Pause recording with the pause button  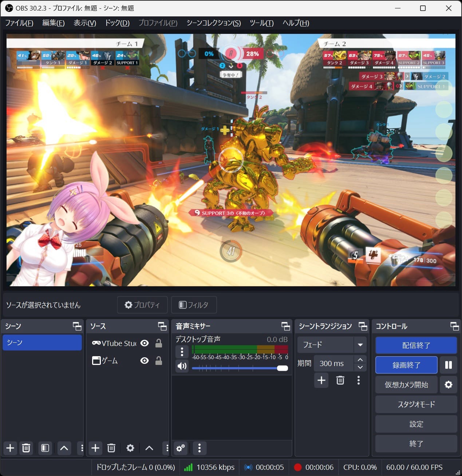449,365
